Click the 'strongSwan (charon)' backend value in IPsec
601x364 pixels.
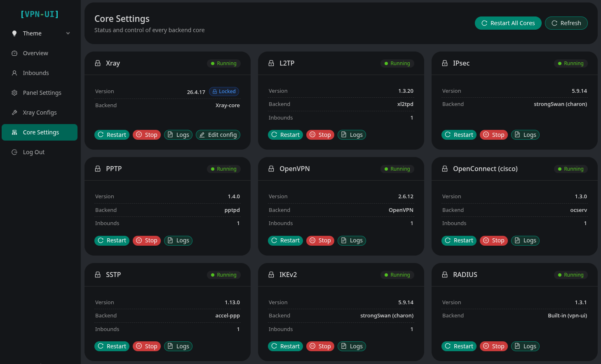click(560, 104)
